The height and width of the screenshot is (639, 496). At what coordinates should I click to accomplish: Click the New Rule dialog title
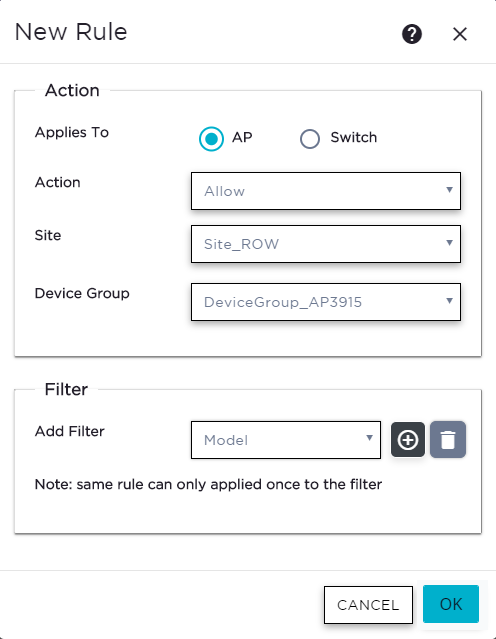click(x=71, y=32)
